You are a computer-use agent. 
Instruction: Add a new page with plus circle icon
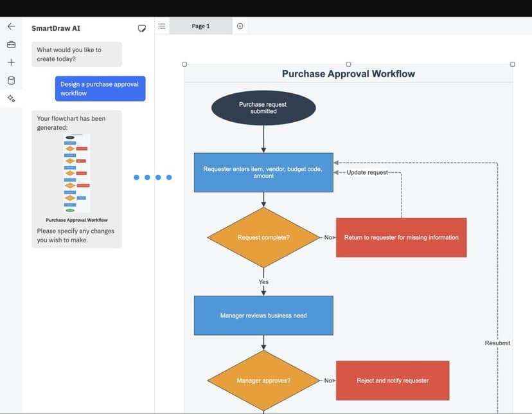240,26
